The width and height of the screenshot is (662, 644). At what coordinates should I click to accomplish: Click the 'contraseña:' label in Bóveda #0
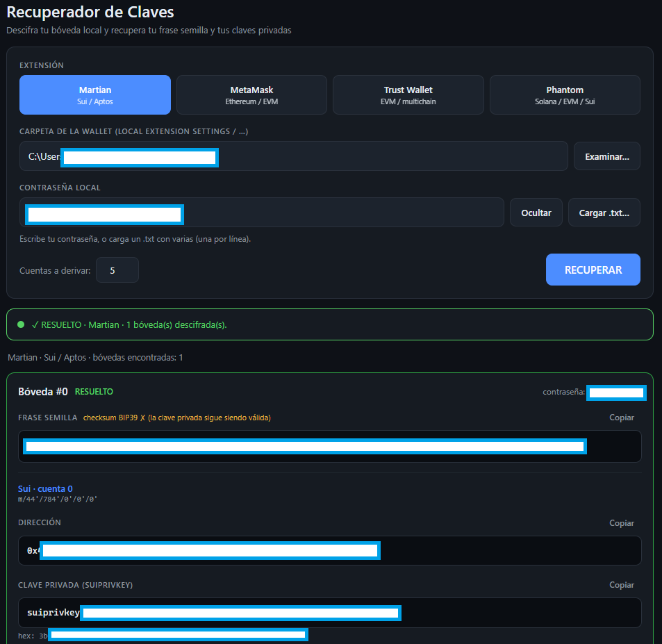pos(563,392)
